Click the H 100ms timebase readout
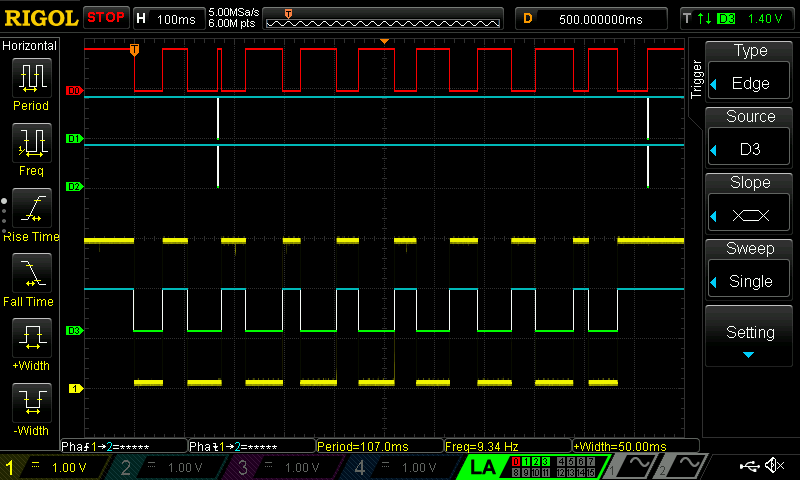This screenshot has height=480, width=800. [169, 19]
